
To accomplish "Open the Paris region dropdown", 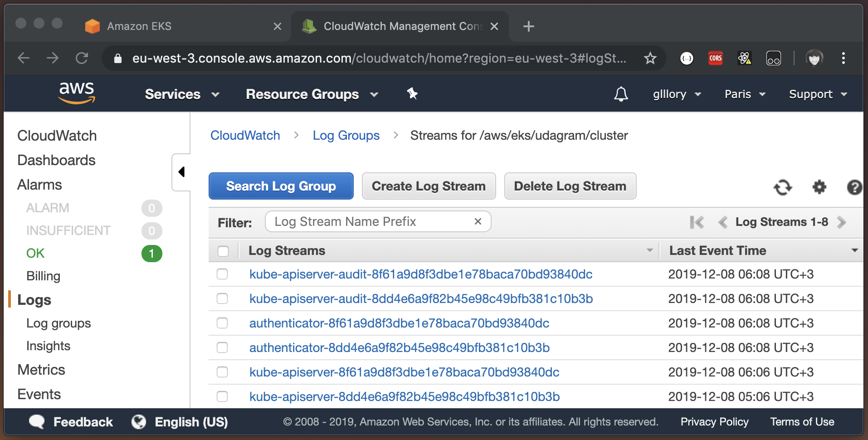I will (745, 94).
